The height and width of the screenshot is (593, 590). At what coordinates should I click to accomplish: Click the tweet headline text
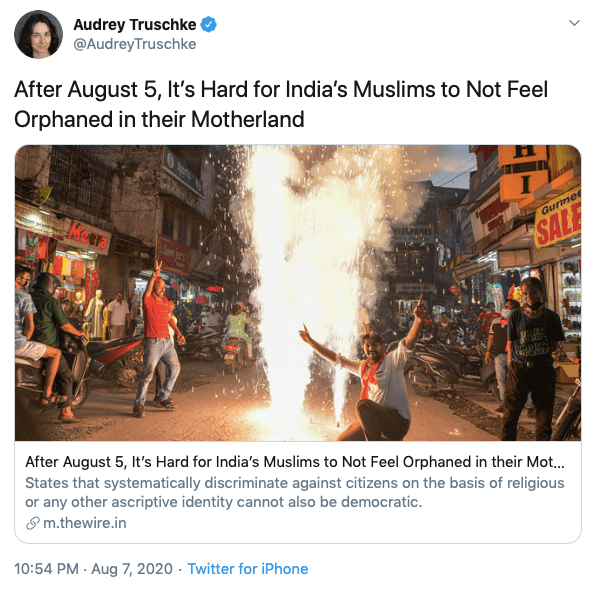[281, 104]
